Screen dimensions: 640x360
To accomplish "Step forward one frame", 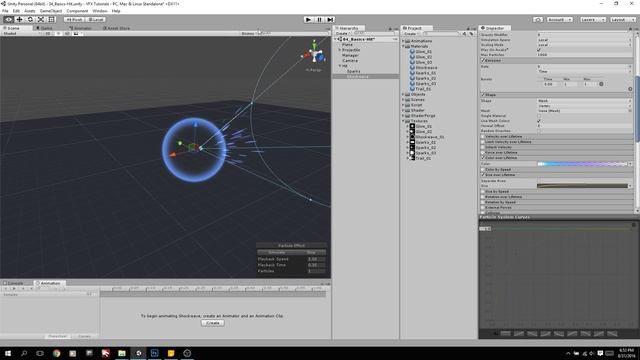I will click(330, 20).
